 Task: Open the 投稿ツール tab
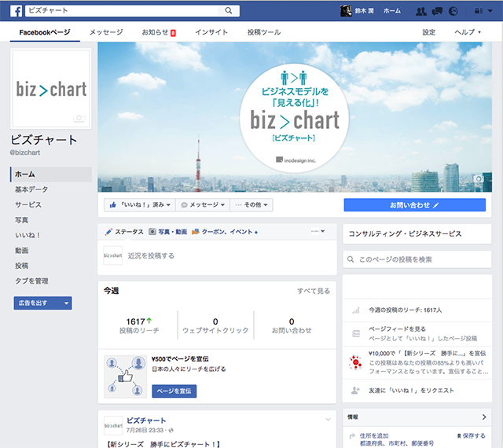(x=264, y=32)
